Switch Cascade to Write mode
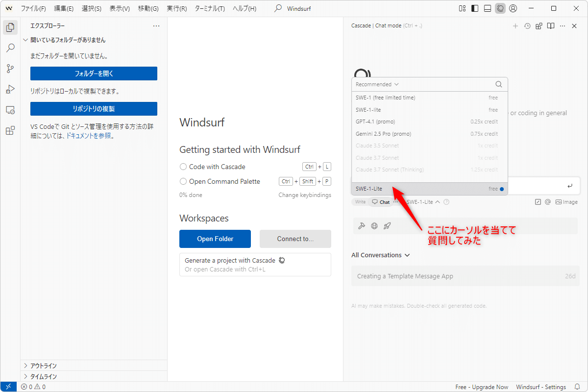 point(360,202)
